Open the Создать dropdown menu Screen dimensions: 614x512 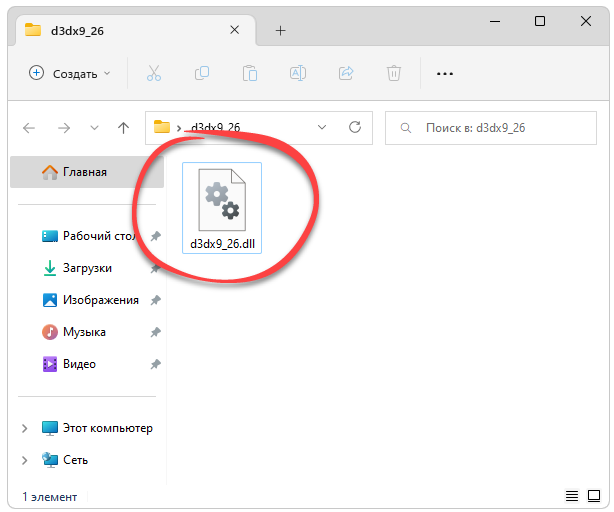click(70, 73)
